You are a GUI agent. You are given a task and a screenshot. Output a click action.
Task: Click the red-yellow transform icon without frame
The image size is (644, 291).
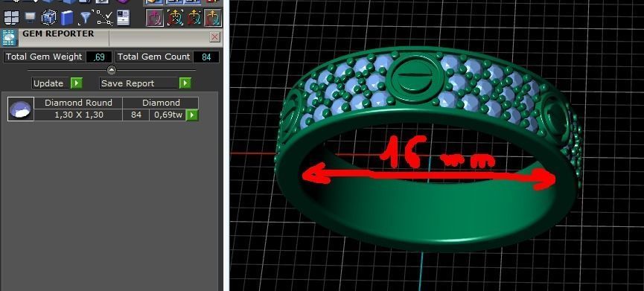194,18
